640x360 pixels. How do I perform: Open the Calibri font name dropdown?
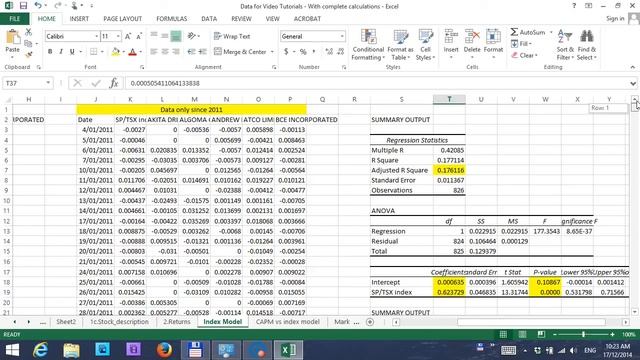tap(96, 36)
